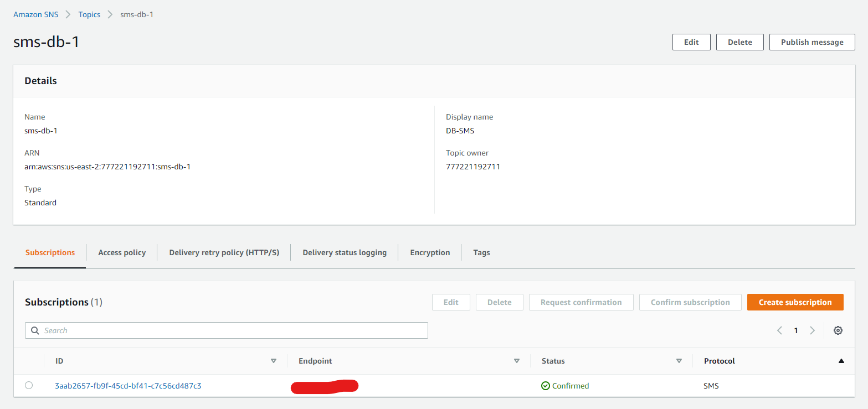This screenshot has height=409, width=868.
Task: Select page 1 in pagination
Action: (x=795, y=330)
